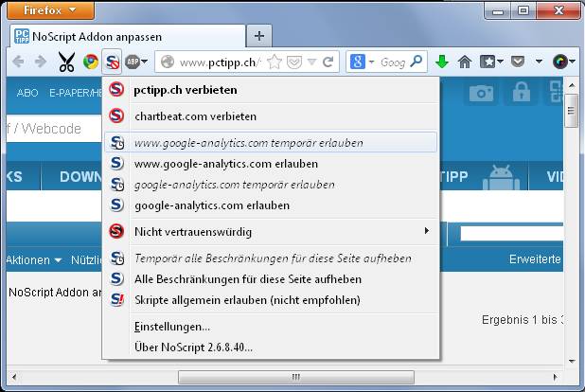Click the Pocket toolbar button

pos(518,62)
